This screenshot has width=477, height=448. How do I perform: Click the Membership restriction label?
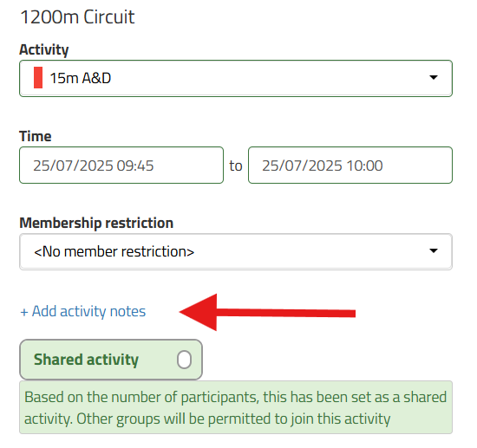coord(96,223)
